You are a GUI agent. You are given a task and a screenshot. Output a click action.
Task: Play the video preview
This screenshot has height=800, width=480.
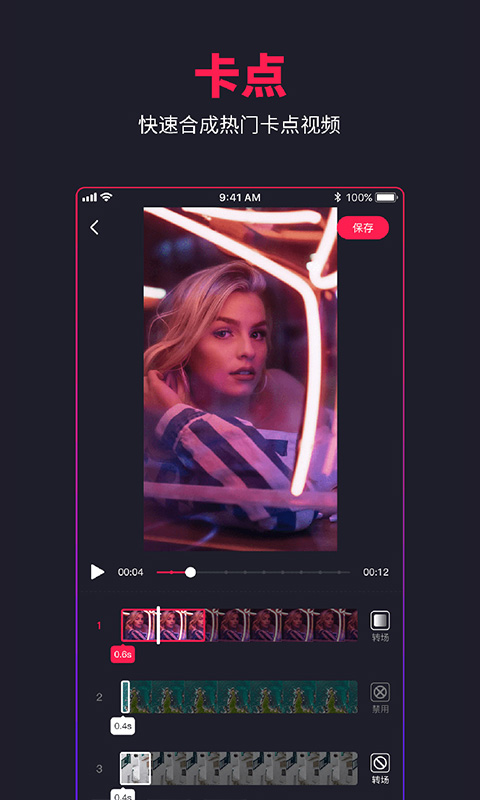point(97,572)
